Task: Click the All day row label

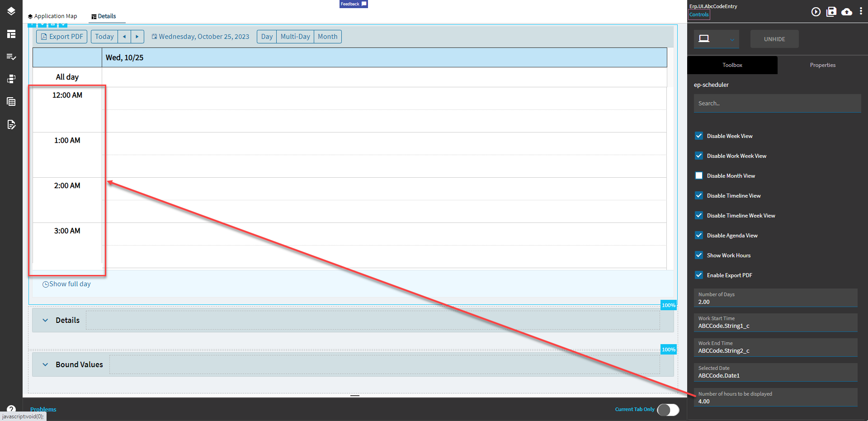Action: [x=67, y=77]
